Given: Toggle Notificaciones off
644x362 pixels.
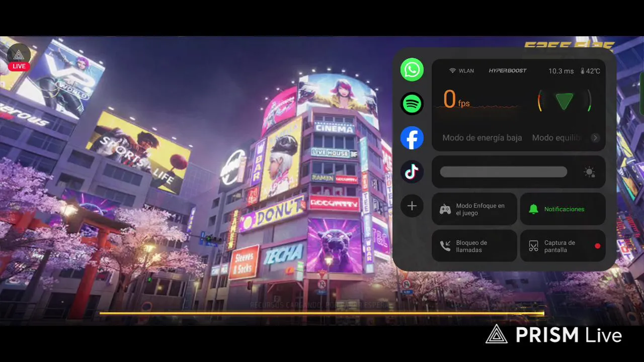Looking at the screenshot, I should pos(562,209).
